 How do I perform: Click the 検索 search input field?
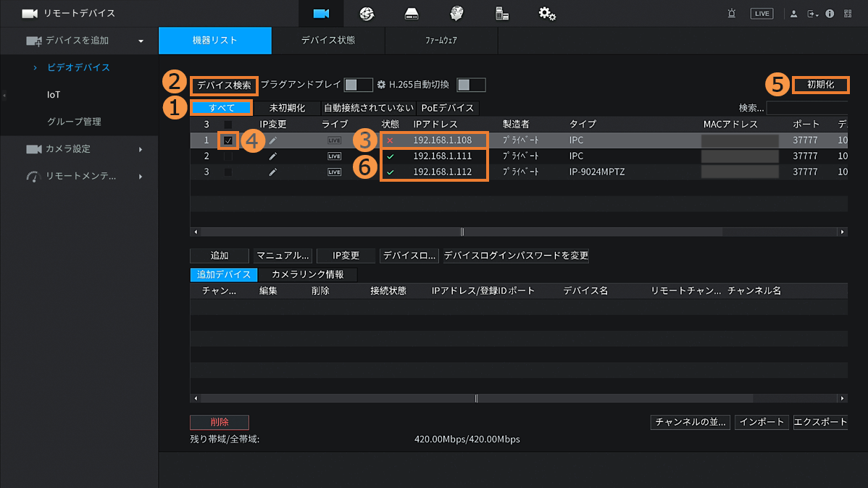(x=806, y=108)
